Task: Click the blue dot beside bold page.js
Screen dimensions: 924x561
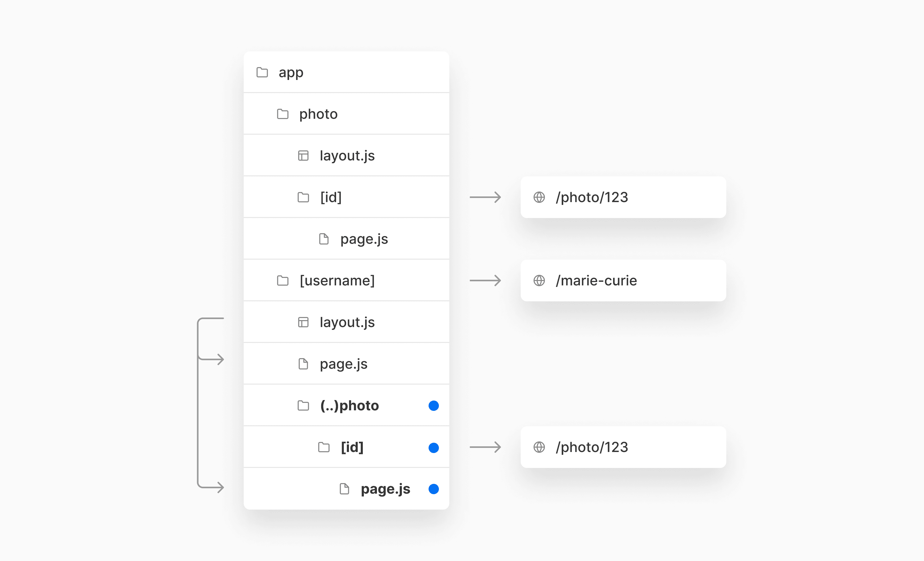Action: pyautogui.click(x=433, y=489)
